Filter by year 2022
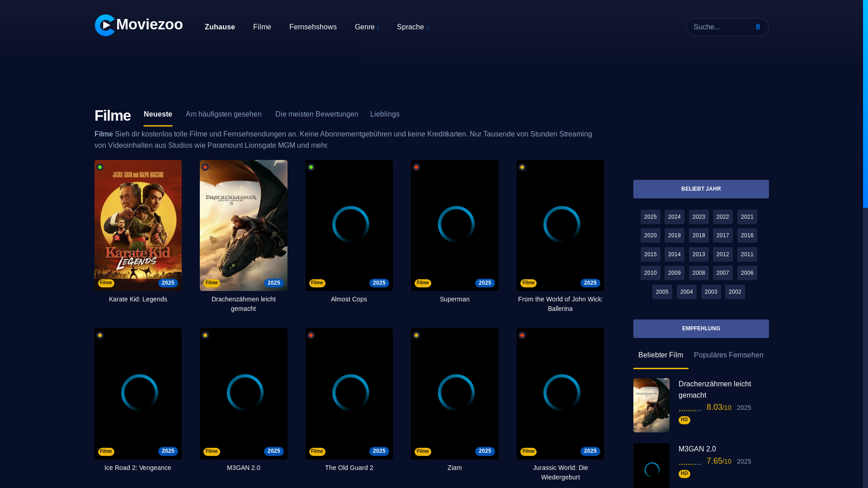 (722, 217)
